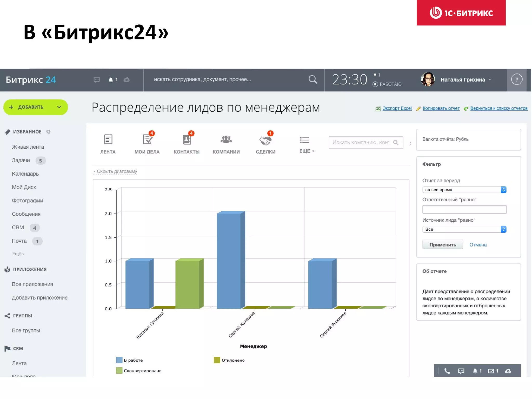
Task: Click the notification bell in top header
Action: (111, 80)
